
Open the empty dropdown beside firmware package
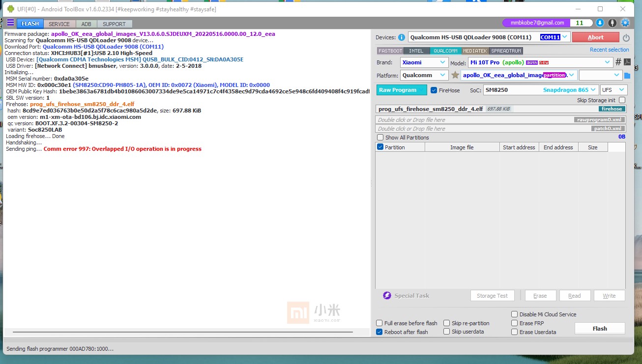(x=601, y=75)
